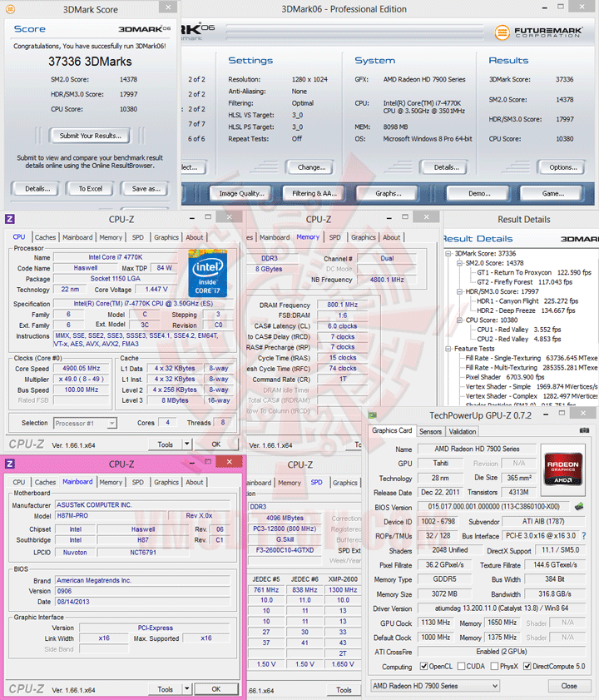
Task: Click the Intel inside Core i7 logo
Action: [x=207, y=274]
